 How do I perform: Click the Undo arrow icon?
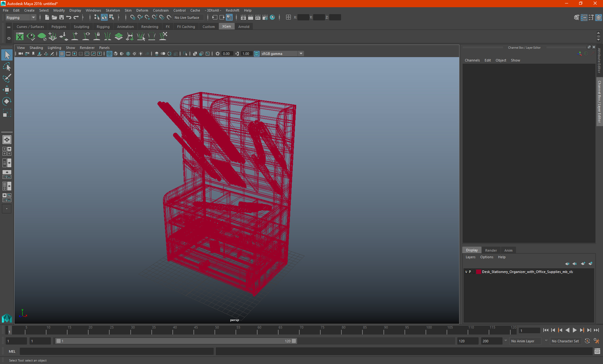(69, 18)
